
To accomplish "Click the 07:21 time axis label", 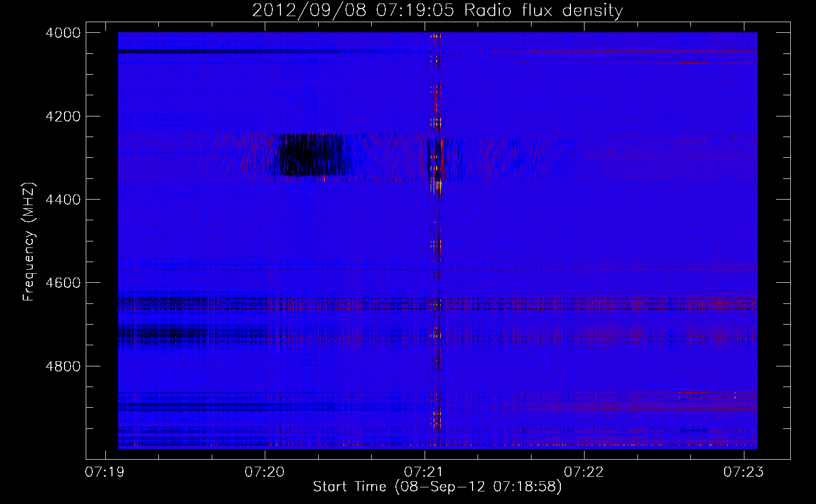I will [x=424, y=472].
